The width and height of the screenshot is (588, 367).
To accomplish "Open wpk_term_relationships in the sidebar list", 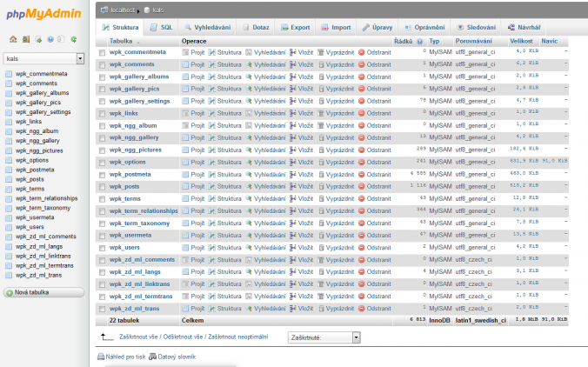I will (x=46, y=198).
